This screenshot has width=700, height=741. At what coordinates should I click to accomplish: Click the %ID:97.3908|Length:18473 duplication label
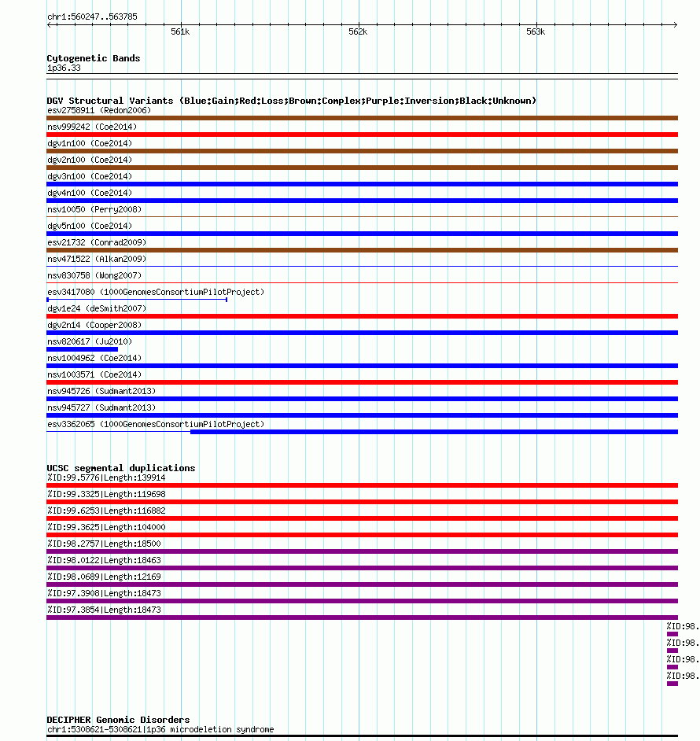click(x=104, y=594)
